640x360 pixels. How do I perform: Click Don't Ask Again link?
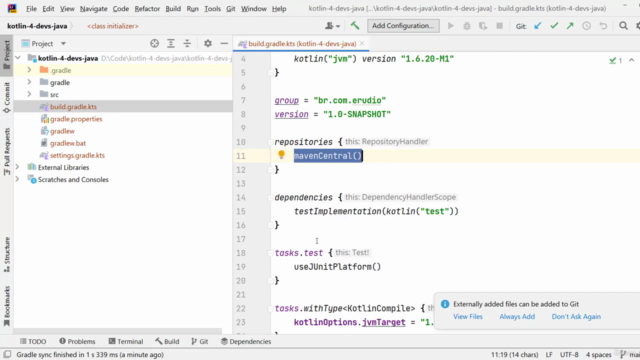576,316
